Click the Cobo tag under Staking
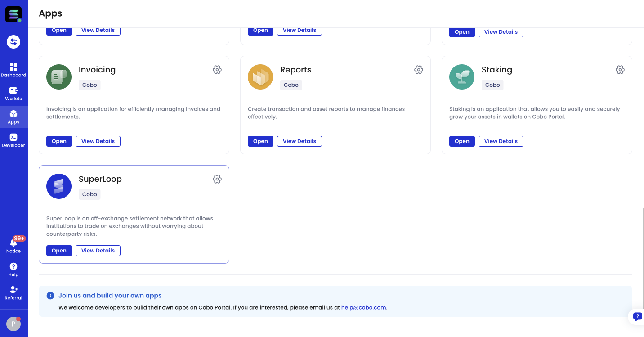 492,85
